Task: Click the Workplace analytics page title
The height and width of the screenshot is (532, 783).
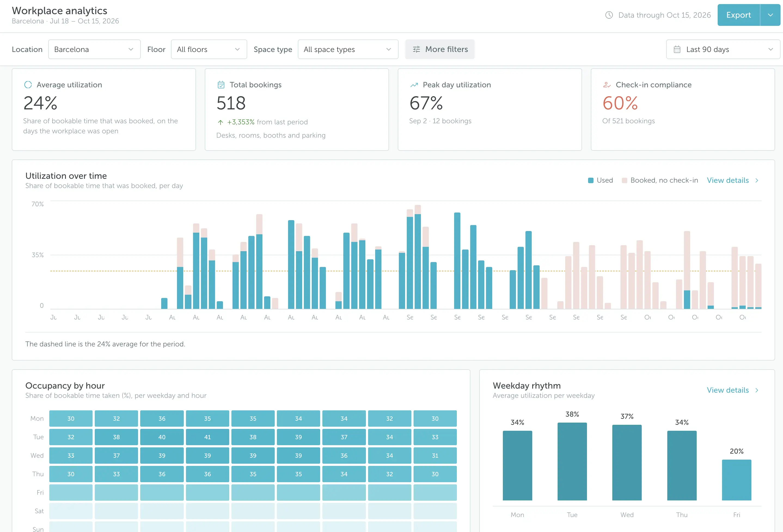Action: 60,11
